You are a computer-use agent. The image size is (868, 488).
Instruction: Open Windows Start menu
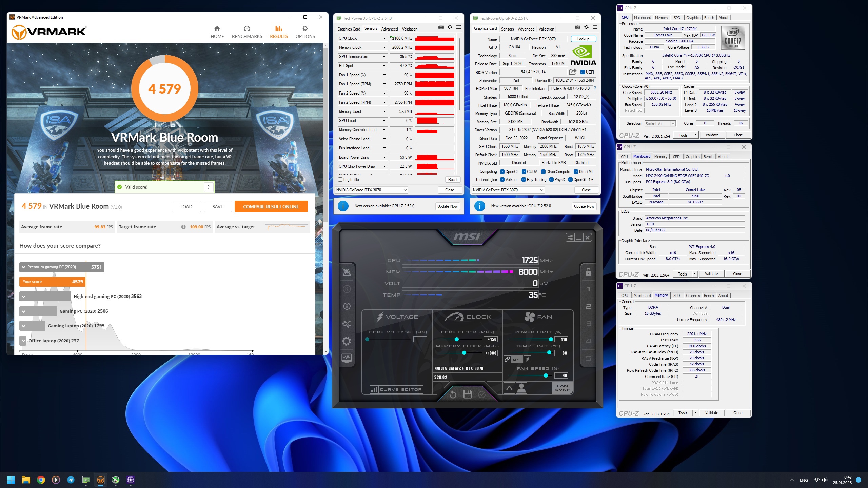[x=11, y=480]
